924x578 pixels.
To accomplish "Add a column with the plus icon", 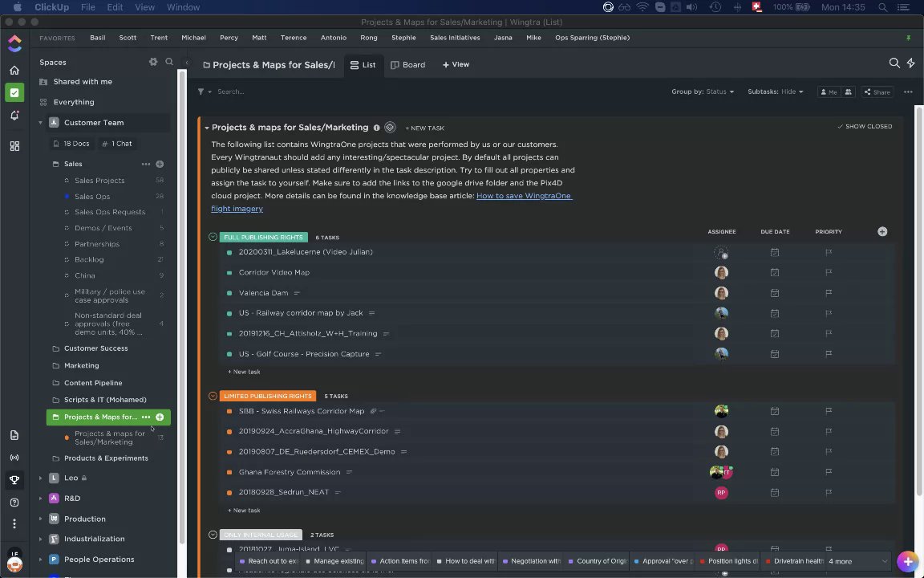I will (882, 232).
